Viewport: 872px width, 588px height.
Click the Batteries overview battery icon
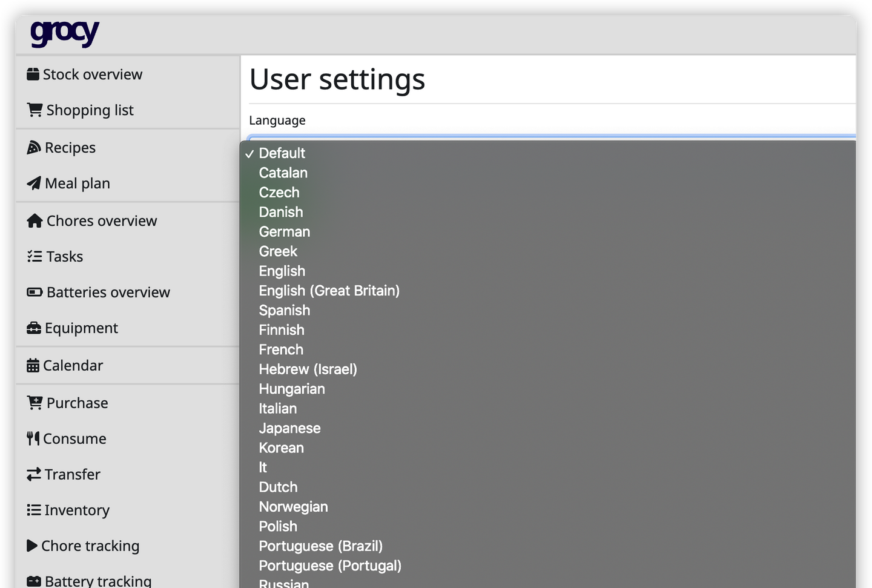point(35,292)
